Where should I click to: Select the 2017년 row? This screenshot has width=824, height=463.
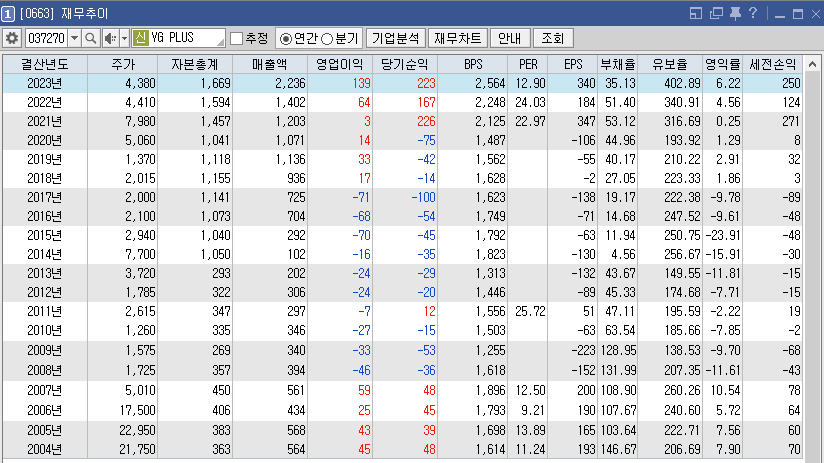pyautogui.click(x=403, y=197)
